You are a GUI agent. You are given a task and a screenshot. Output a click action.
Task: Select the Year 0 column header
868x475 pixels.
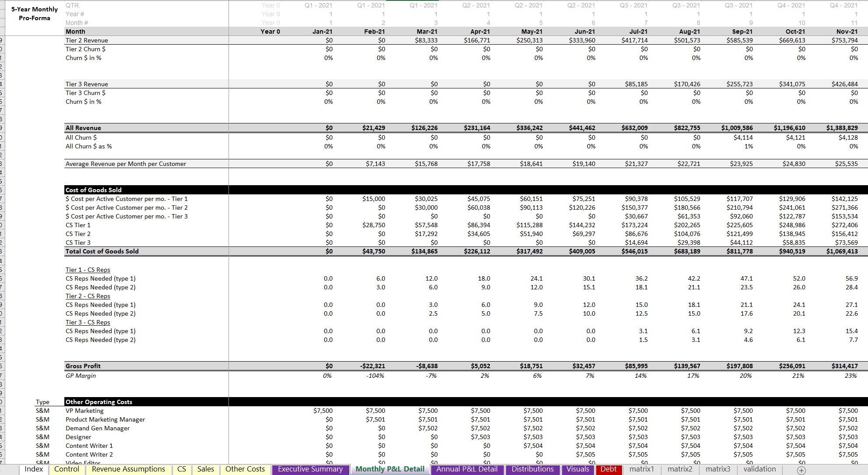[270, 32]
